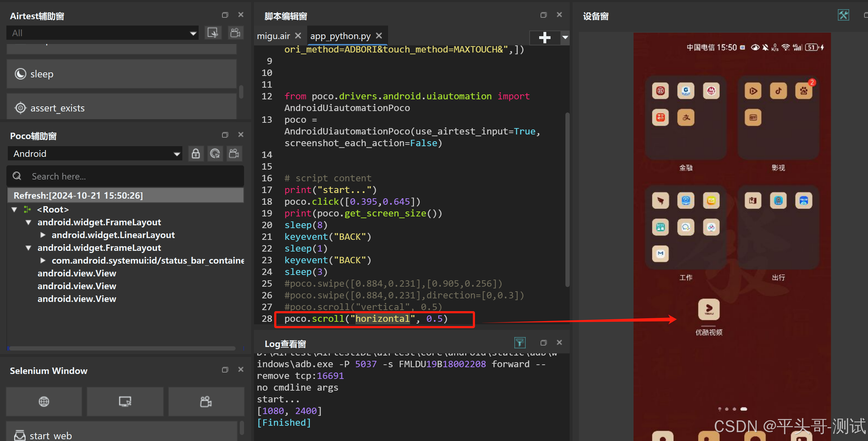Expand the android.widget.LinearLayout node
The width and height of the screenshot is (868, 441).
pyautogui.click(x=43, y=235)
